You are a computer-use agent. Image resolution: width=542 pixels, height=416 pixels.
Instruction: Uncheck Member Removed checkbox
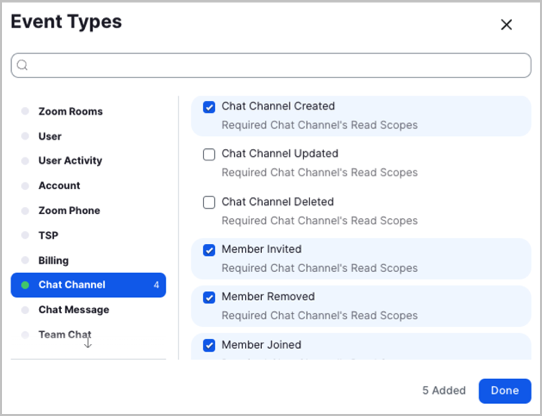pos(209,297)
